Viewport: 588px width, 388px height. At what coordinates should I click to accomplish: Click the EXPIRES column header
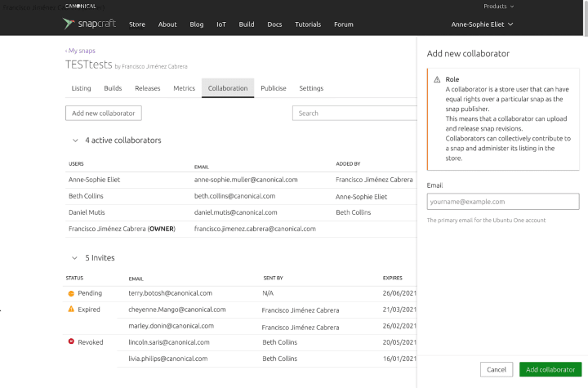[x=392, y=278]
